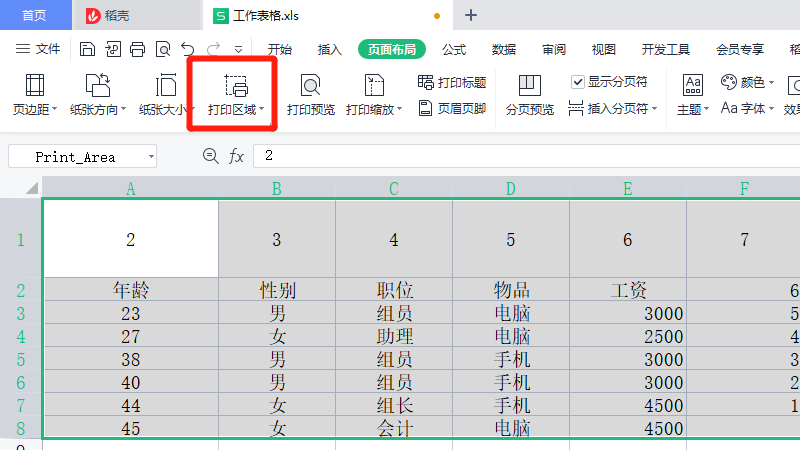Open the Print_Area name box dropdown
This screenshot has height=450, width=800.
(x=150, y=157)
